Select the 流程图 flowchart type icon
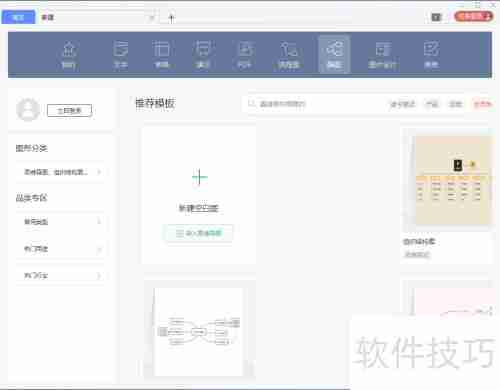The width and height of the screenshot is (500, 390). click(x=289, y=54)
